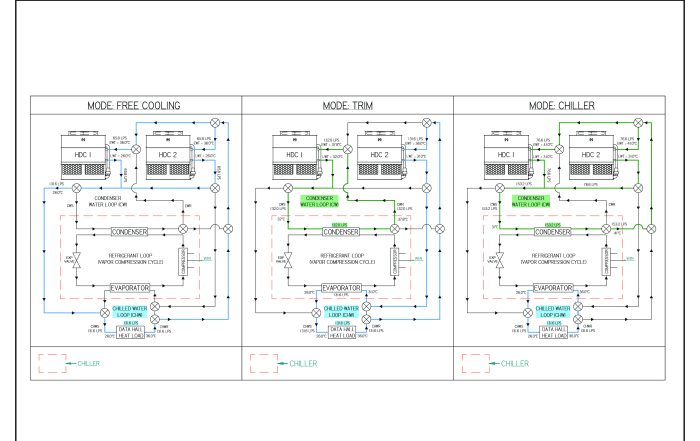Click highlighted CHILLED WATER LOOP label, Chiller

[x=553, y=312]
